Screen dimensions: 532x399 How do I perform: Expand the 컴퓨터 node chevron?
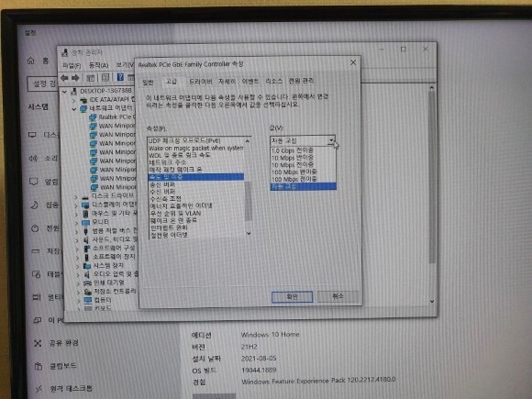(x=78, y=300)
